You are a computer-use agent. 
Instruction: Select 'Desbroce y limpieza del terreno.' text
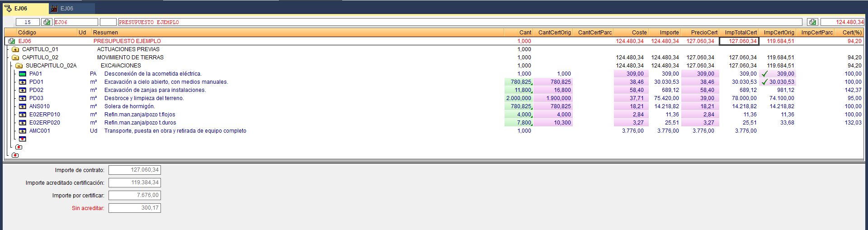tap(144, 98)
